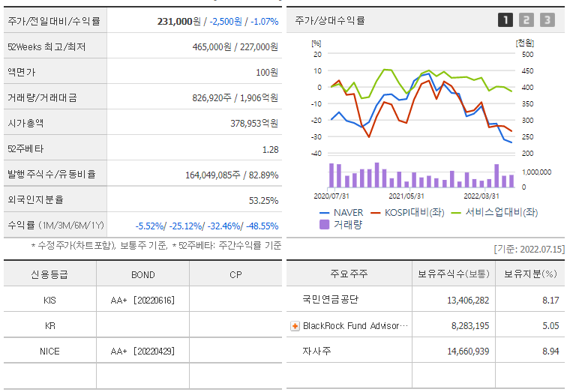
Task: Click the 보유주식수(보통) column header
Action: [x=454, y=274]
